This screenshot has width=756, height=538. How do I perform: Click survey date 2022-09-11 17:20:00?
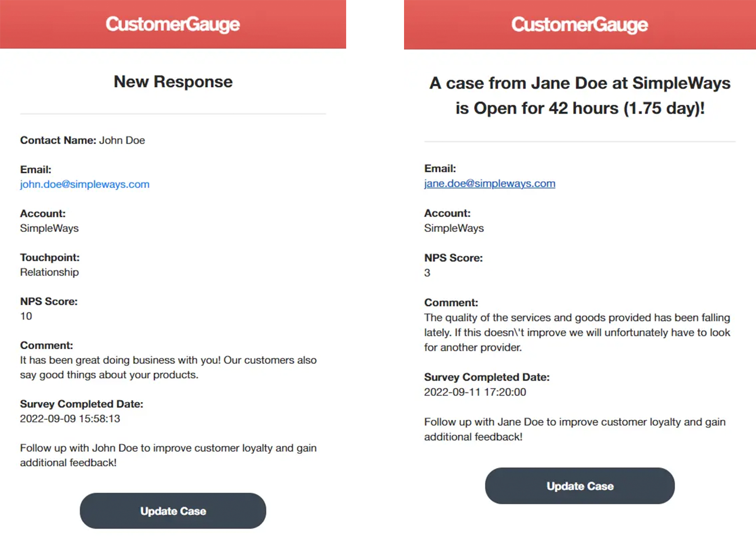pos(475,392)
